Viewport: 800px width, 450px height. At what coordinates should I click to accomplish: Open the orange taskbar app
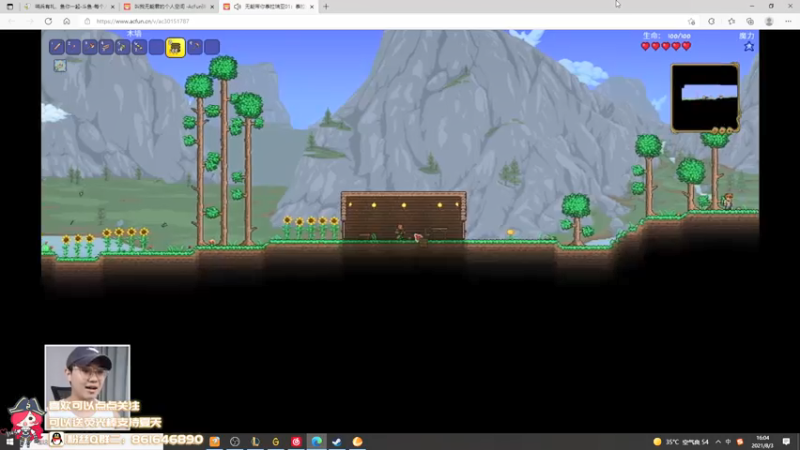pos(214,442)
